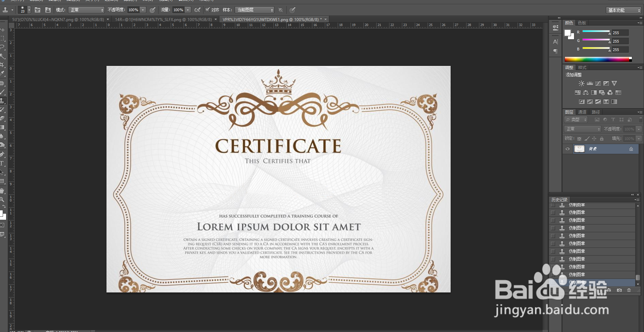Screen dimensions: 644x332
Task: Toggle the Brush panel icon in options bar
Action: [38, 10]
